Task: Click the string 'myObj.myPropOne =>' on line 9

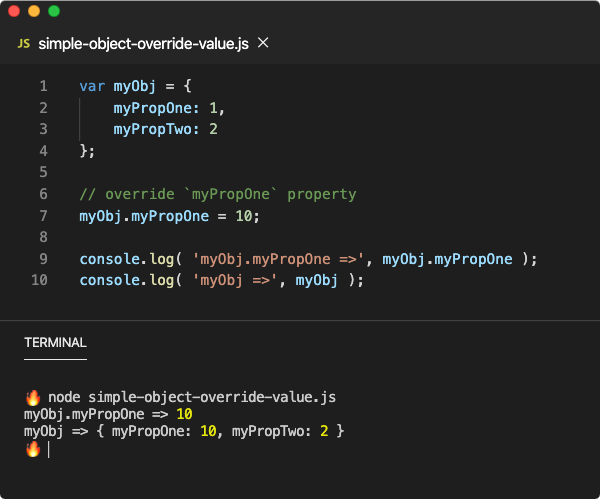Action: tap(278, 259)
